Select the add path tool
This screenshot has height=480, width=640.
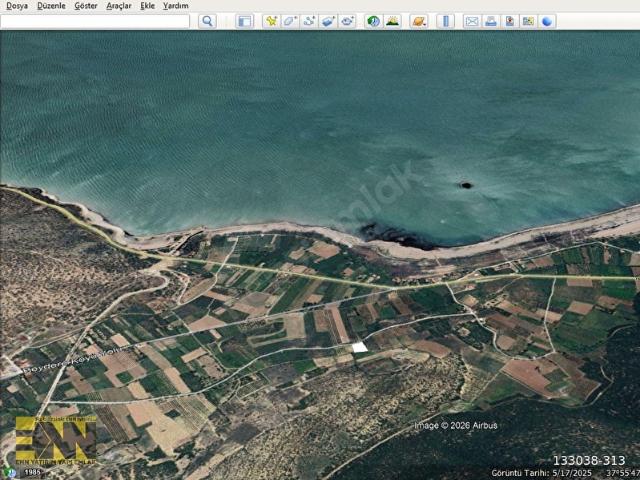(309, 21)
